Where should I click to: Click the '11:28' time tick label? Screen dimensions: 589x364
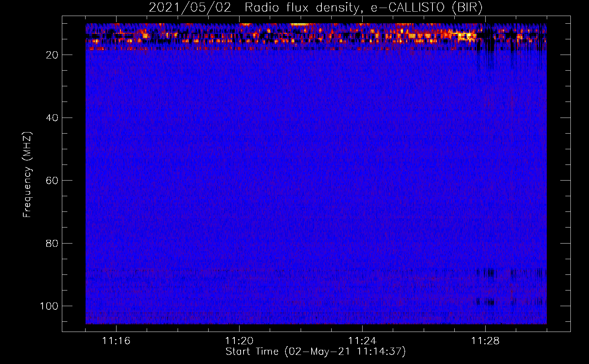tap(485, 341)
